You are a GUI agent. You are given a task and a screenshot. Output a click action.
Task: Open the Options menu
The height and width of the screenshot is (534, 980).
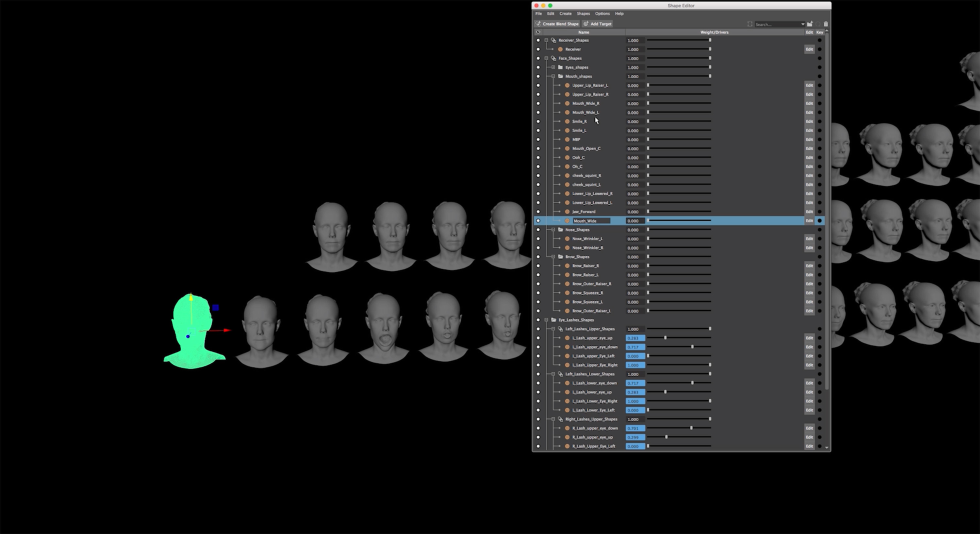[x=602, y=13]
